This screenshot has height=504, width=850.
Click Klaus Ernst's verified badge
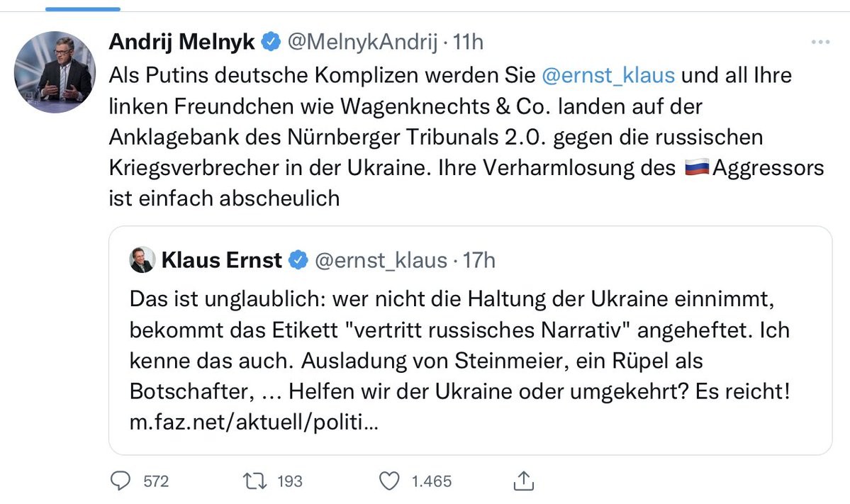pos(298,261)
